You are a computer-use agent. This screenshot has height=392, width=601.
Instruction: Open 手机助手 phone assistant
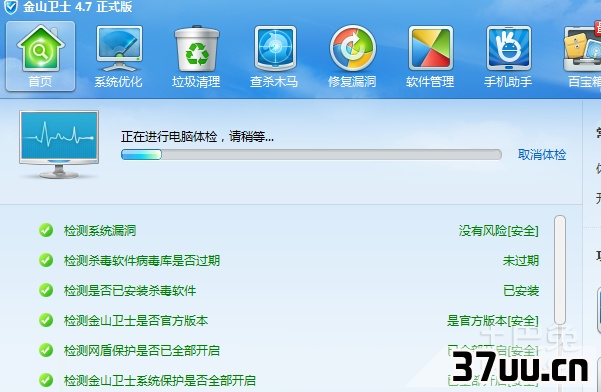508,56
